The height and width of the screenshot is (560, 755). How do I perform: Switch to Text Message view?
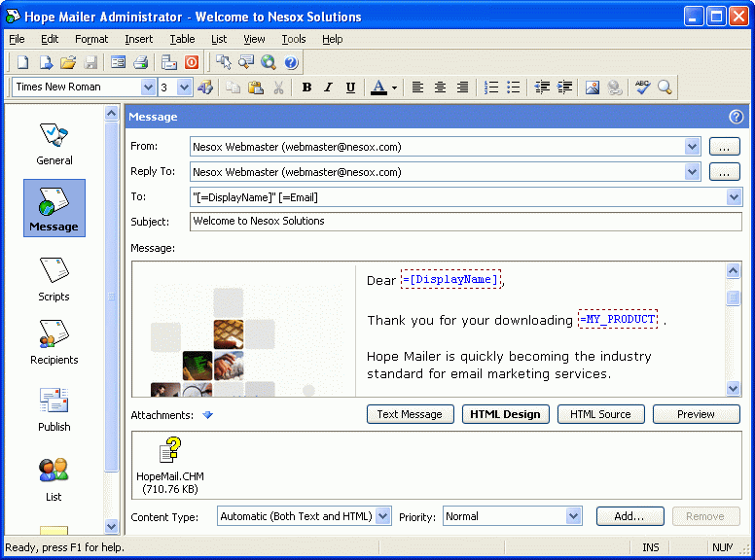click(x=411, y=414)
